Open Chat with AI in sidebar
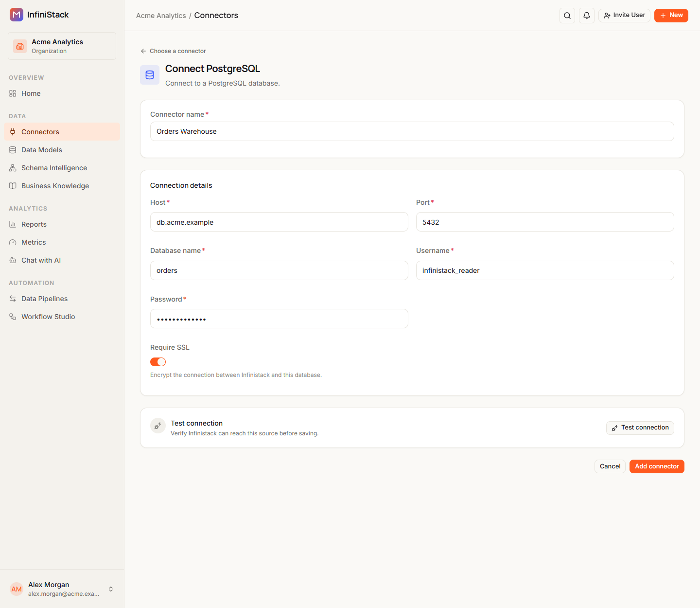 click(x=62, y=260)
